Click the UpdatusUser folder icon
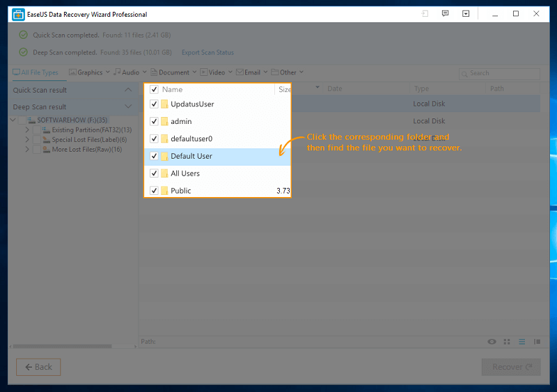This screenshot has height=392, width=557. click(164, 104)
